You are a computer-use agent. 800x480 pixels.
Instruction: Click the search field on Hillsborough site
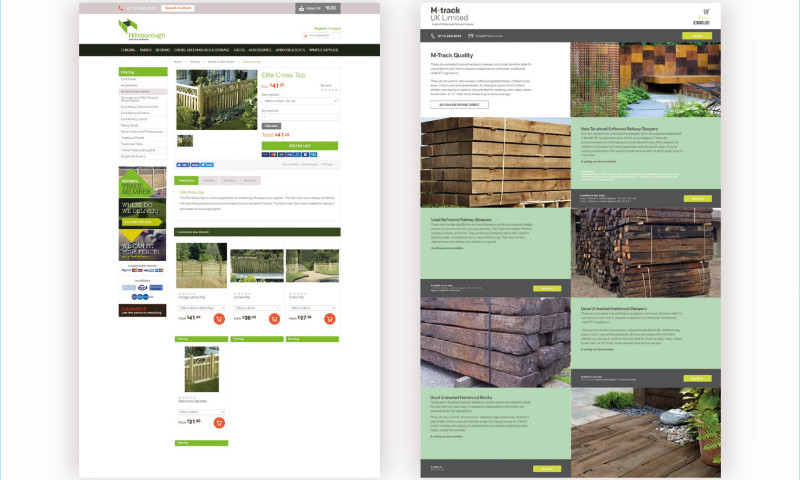(321, 36)
